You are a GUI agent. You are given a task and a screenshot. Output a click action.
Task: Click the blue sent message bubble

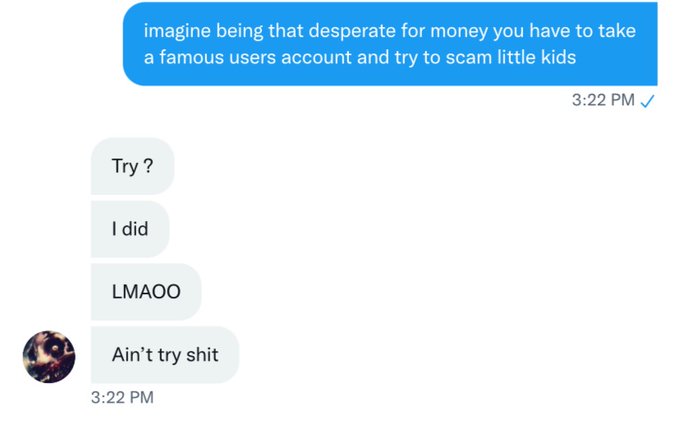(x=390, y=44)
